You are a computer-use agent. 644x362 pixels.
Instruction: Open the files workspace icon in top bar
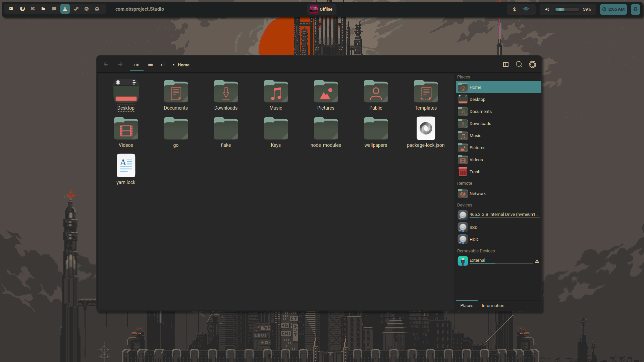tap(43, 9)
